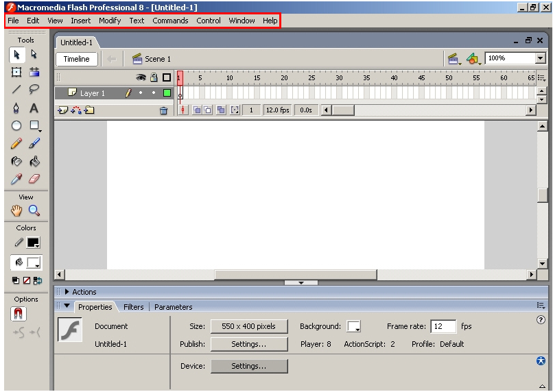Toggle Show All Layers as Outlines
The image size is (553, 392).
coord(167,77)
